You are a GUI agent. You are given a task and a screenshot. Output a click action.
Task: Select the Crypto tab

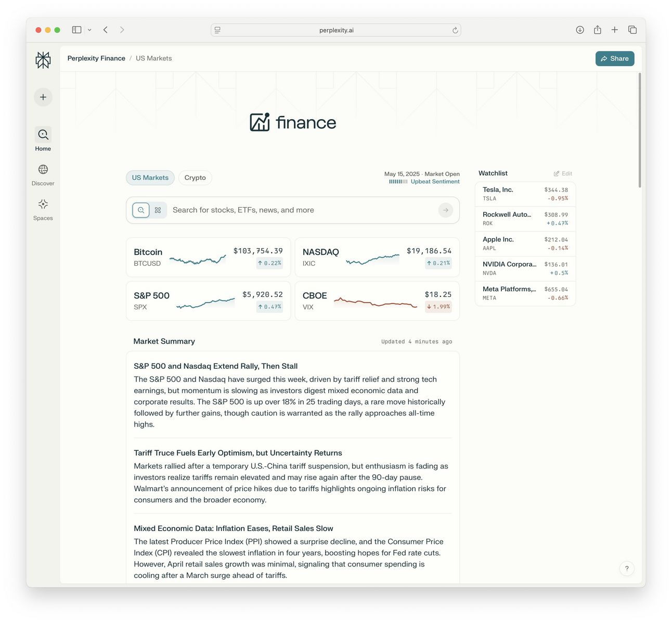195,178
